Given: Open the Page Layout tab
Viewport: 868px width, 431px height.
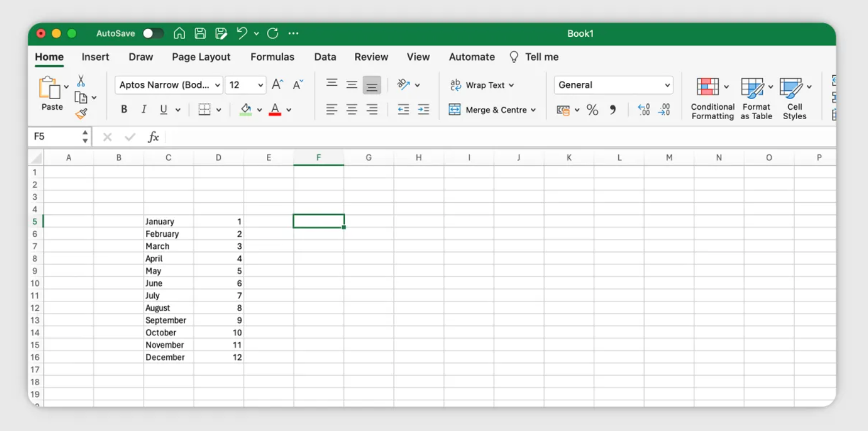Looking at the screenshot, I should click(201, 57).
